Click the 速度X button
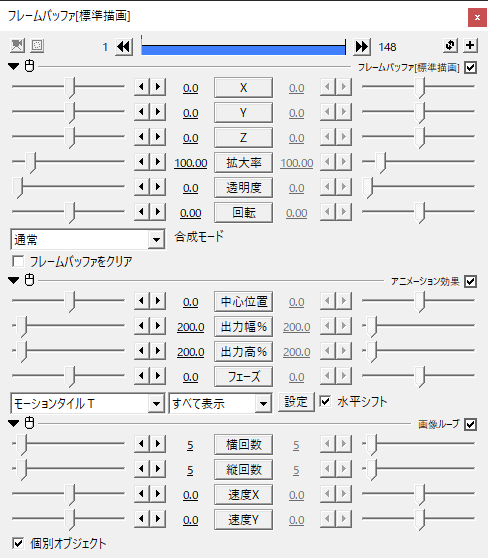The height and width of the screenshot is (558, 488). coord(243,495)
